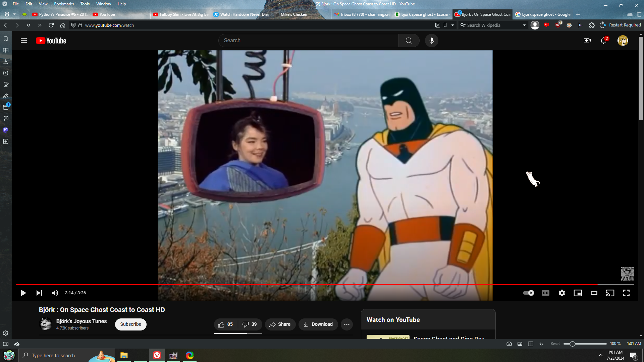
Task: Open Vivaldi Mastodon panel in sidebar
Action: point(6,130)
